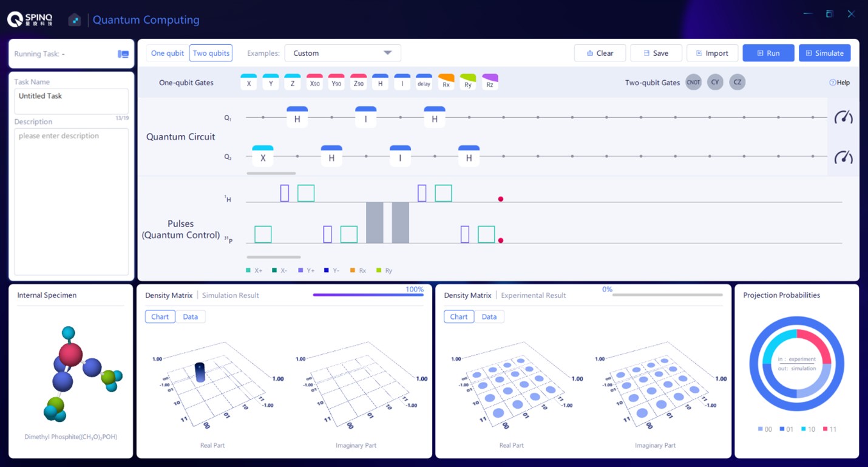Pick the orange Rx rotation gate
Viewport: 868px width, 467px height.
(x=446, y=82)
